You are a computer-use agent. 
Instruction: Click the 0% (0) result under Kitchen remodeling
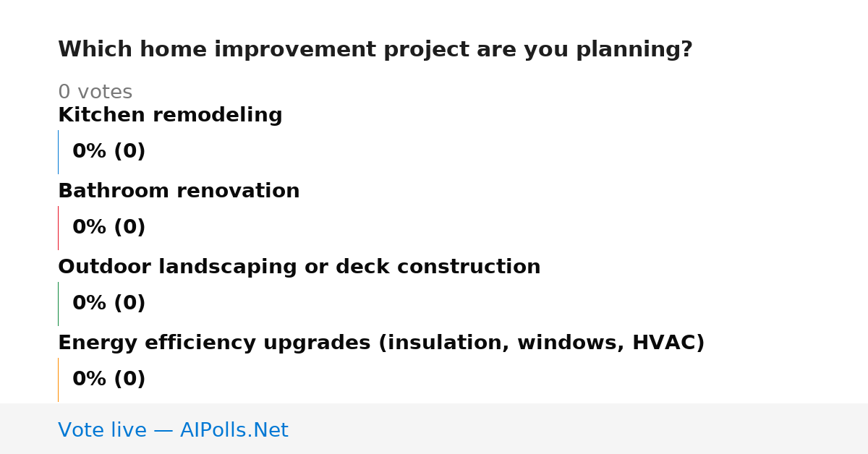click(x=109, y=152)
